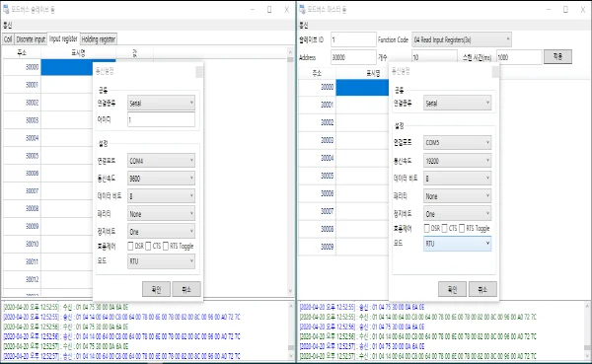592x364 pixels.
Task: Enable CTS flow control in the slave dialog
Action: (x=148, y=247)
